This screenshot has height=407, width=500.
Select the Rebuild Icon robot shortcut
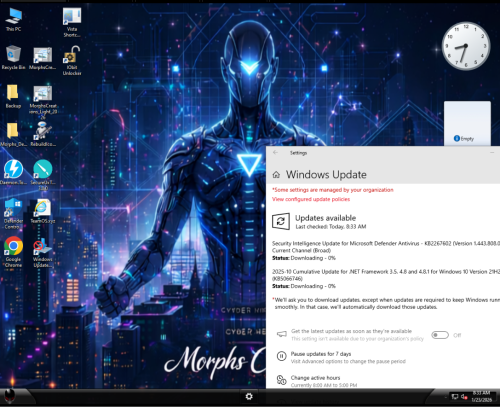coord(43,134)
